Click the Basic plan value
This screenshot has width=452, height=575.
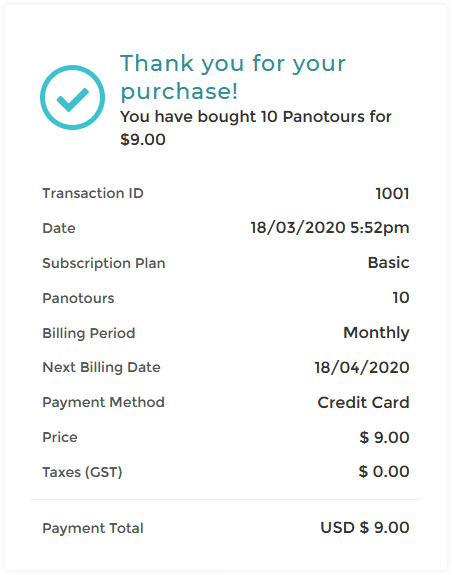[x=388, y=263]
